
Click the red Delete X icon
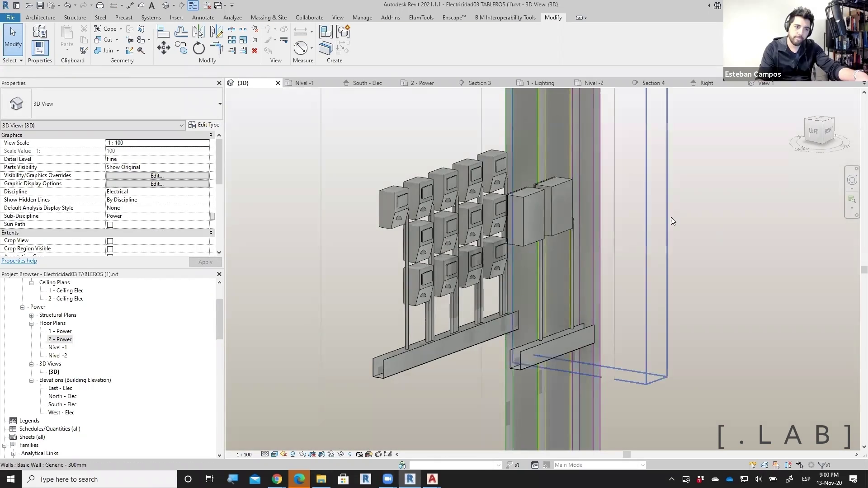pos(255,51)
